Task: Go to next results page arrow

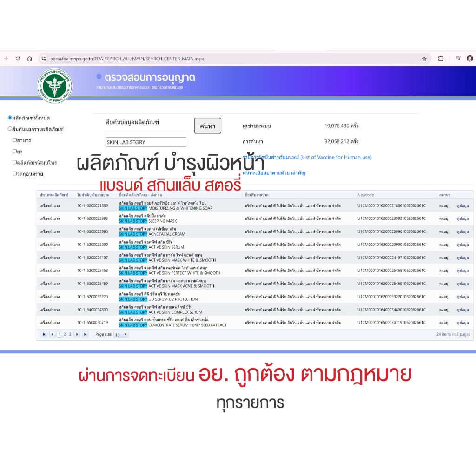Action: click(x=77, y=334)
